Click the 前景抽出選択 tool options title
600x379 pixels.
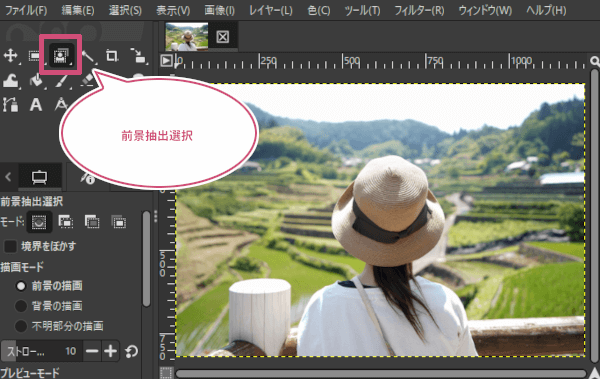click(31, 201)
